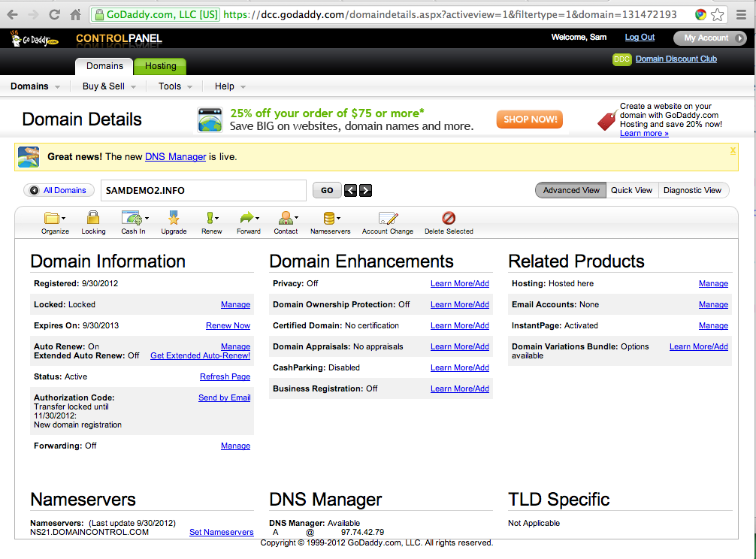Click Learn More/Add for Privacy

[x=459, y=284]
